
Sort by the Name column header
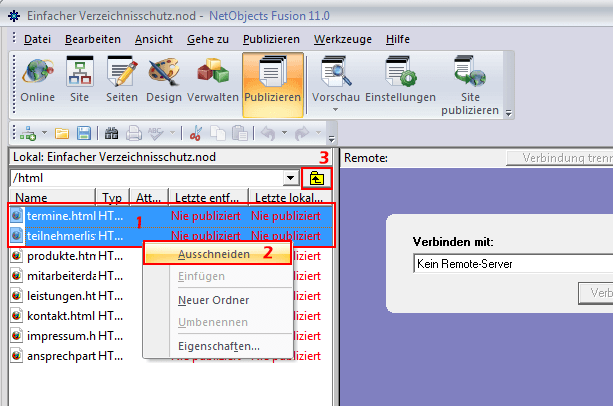52,197
